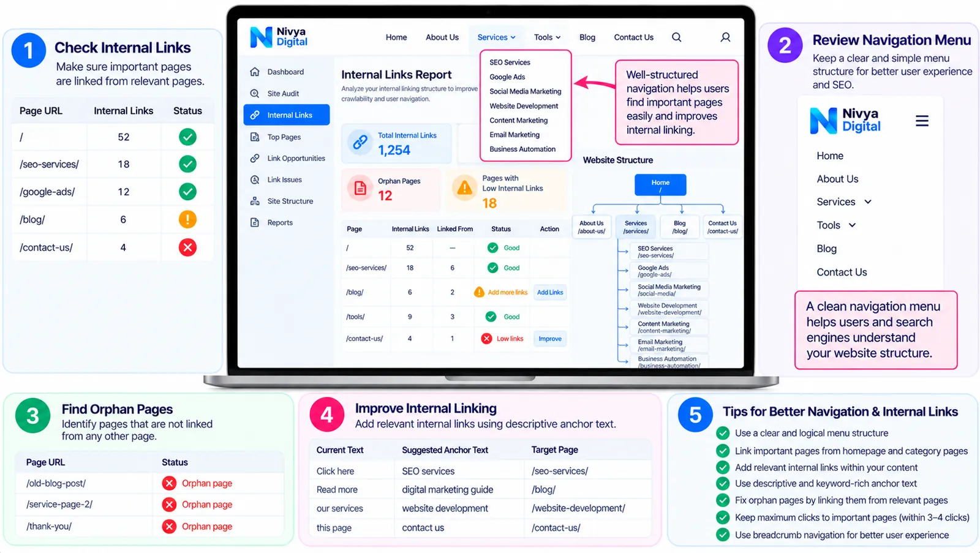Open Blog link in top navigation
This screenshot has height=553, width=980.
click(x=587, y=37)
